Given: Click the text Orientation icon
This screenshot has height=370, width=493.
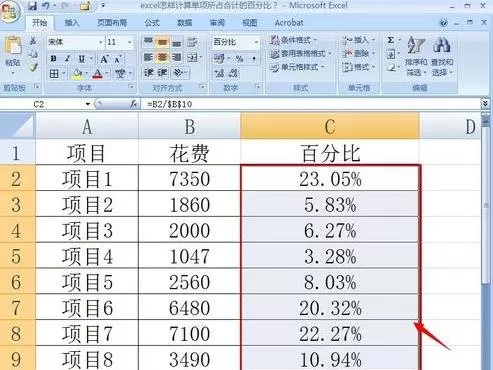Looking at the screenshot, I should [x=179, y=73].
